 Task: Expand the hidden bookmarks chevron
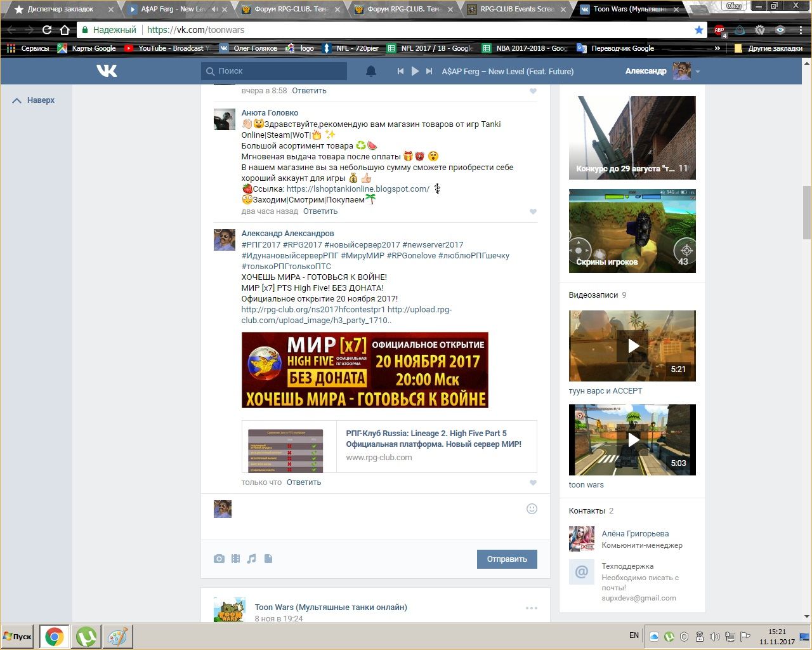[x=717, y=48]
